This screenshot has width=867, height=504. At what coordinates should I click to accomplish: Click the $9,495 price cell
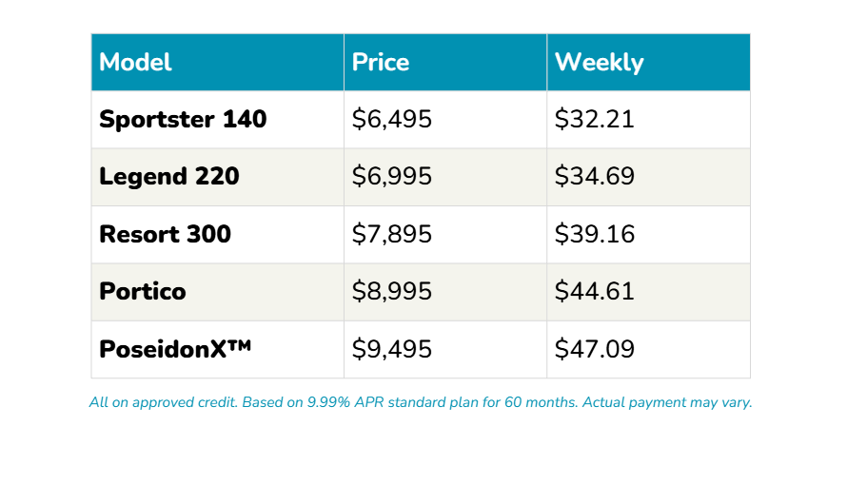point(392,349)
